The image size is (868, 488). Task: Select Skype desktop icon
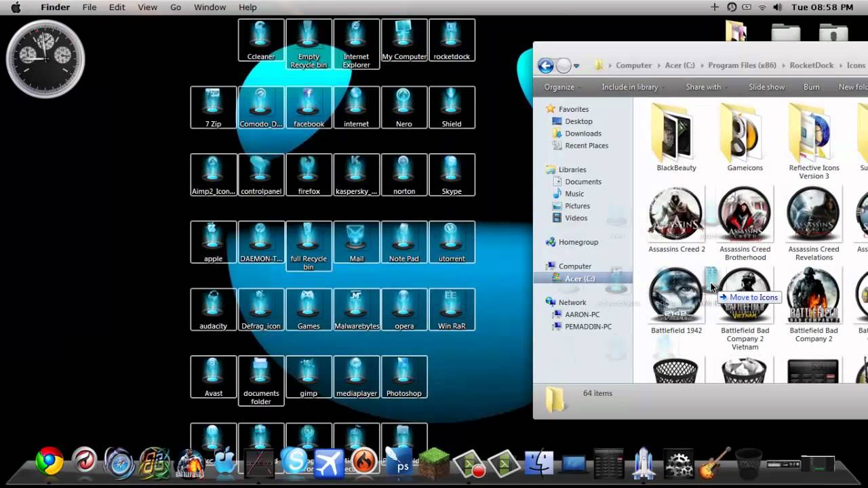[x=452, y=174]
